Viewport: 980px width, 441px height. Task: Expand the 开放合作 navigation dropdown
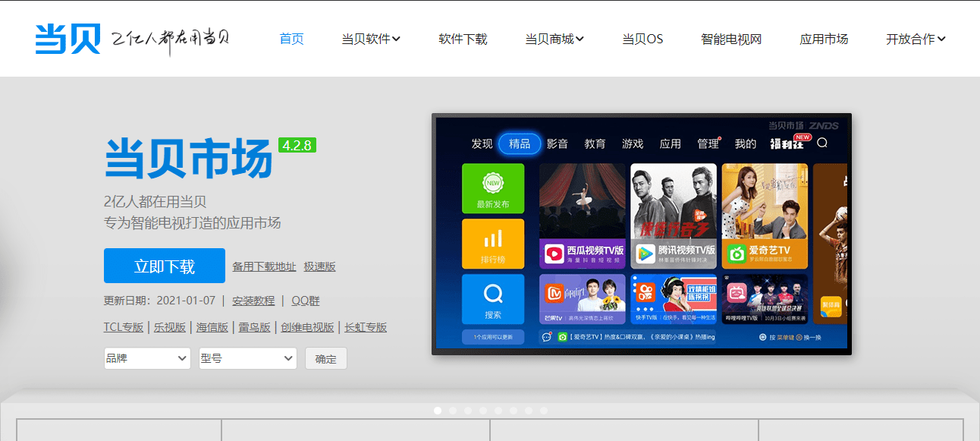pyautogui.click(x=915, y=38)
